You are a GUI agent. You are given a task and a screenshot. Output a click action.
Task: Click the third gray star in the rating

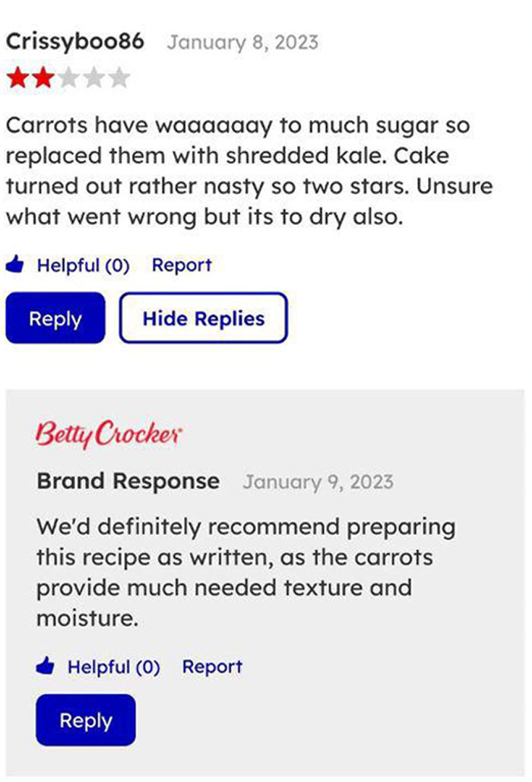[70, 76]
